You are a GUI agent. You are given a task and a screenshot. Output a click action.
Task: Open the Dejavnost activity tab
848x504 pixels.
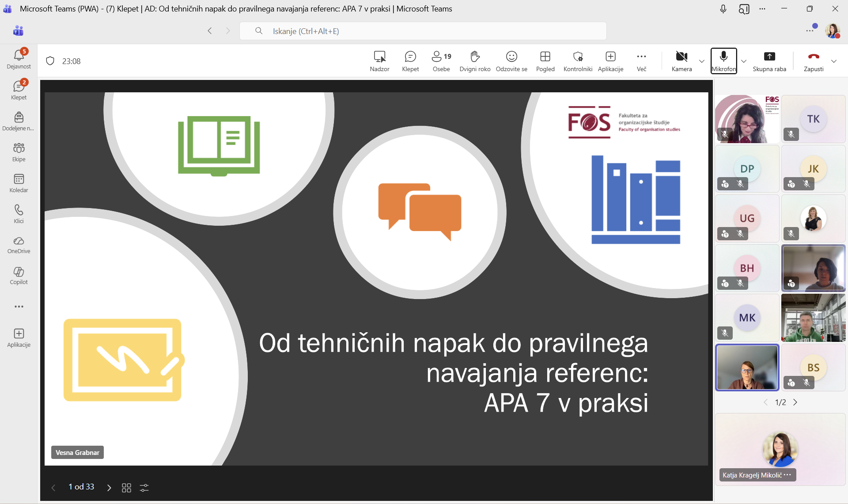click(19, 59)
